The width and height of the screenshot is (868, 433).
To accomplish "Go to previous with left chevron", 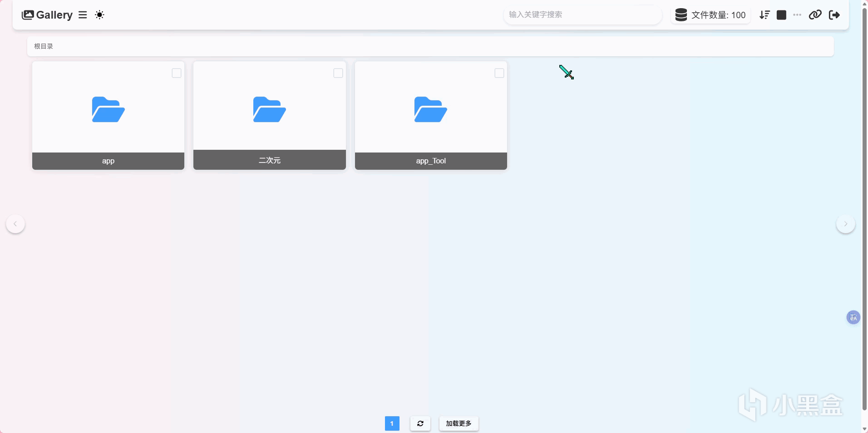I will (x=15, y=224).
